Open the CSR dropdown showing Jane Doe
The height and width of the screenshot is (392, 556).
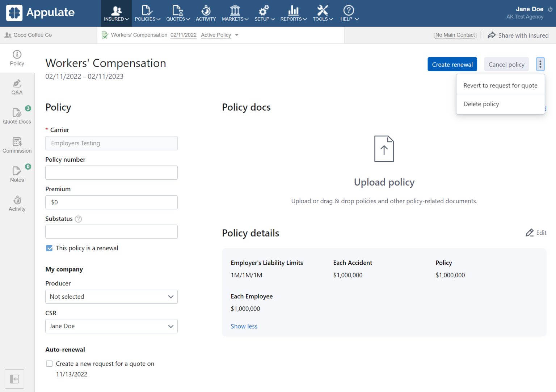click(x=111, y=326)
